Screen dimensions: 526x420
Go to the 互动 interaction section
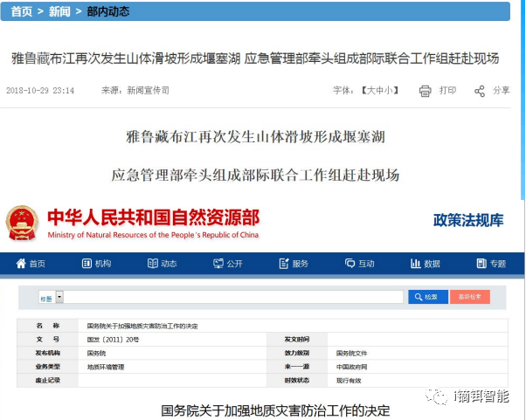click(350, 264)
